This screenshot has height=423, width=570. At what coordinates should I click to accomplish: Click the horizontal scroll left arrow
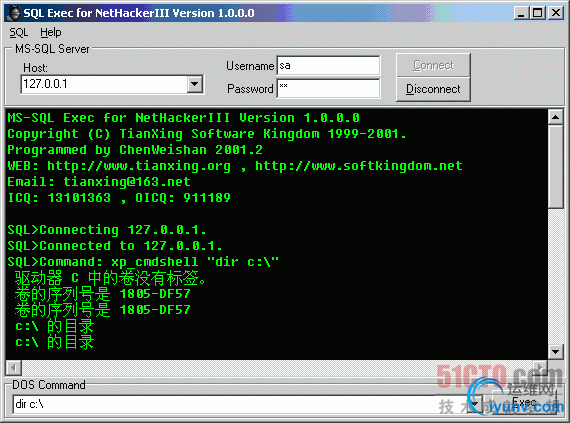[13, 368]
